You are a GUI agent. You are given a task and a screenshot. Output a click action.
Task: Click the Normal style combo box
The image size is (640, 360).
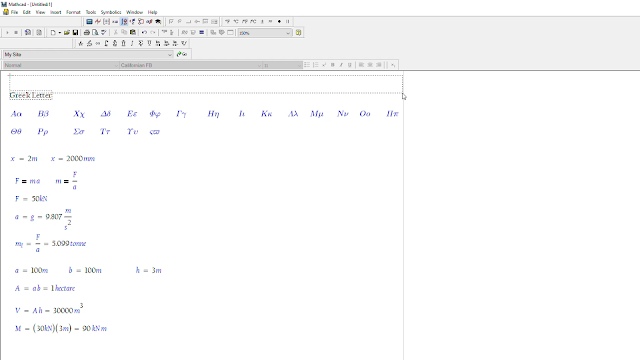(x=61, y=65)
